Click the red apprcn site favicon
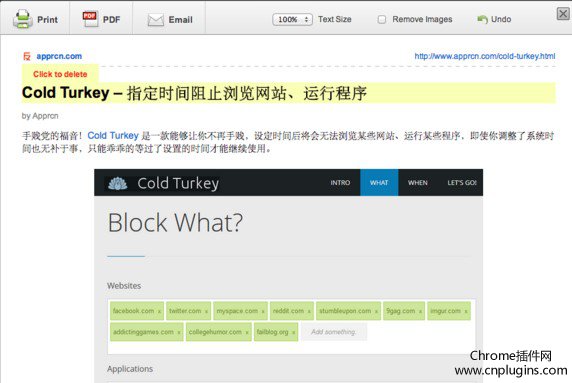This screenshot has height=383, width=572. point(27,56)
